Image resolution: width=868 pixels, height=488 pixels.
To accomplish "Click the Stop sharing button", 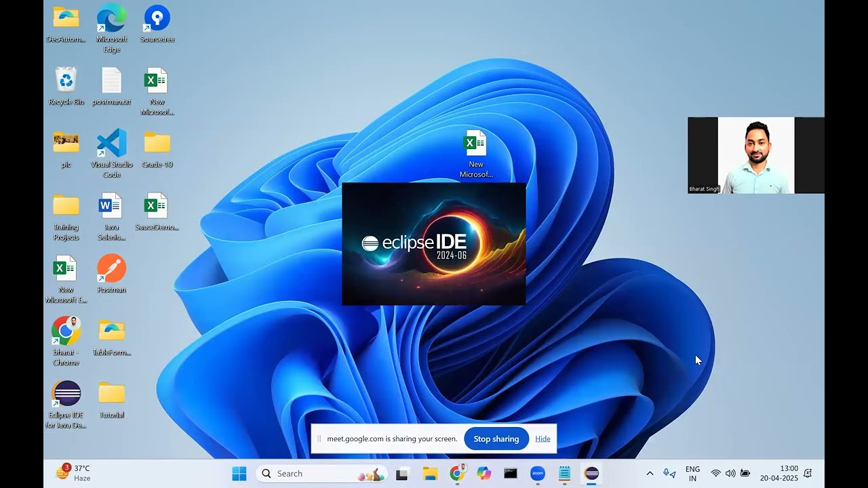I will [x=496, y=439].
